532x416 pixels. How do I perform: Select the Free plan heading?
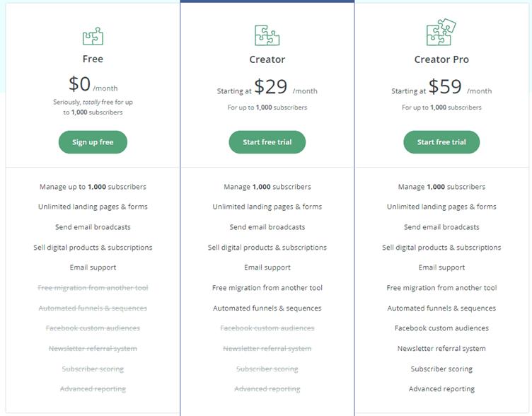click(93, 59)
